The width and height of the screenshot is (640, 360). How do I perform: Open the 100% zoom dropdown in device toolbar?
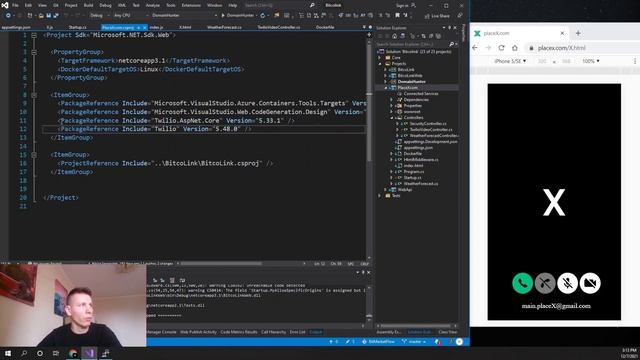[591, 61]
